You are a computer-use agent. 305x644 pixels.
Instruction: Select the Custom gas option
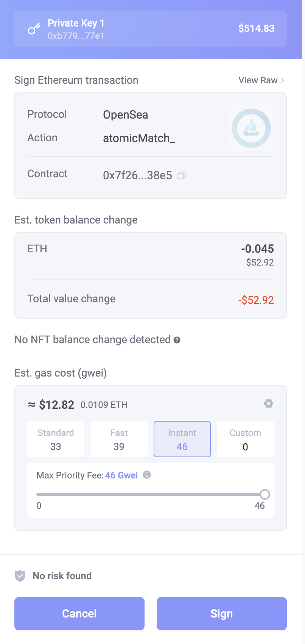(245, 439)
